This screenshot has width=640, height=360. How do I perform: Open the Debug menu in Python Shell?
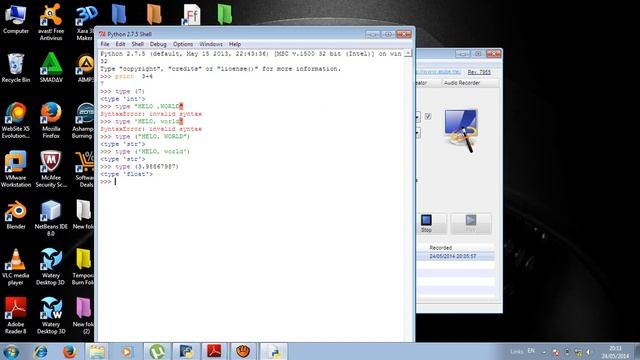point(158,44)
